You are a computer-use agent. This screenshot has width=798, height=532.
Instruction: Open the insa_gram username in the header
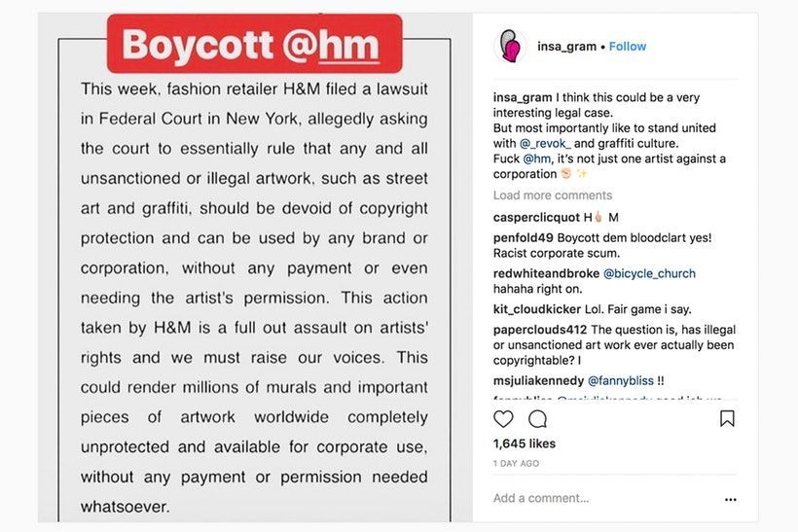[x=566, y=46]
